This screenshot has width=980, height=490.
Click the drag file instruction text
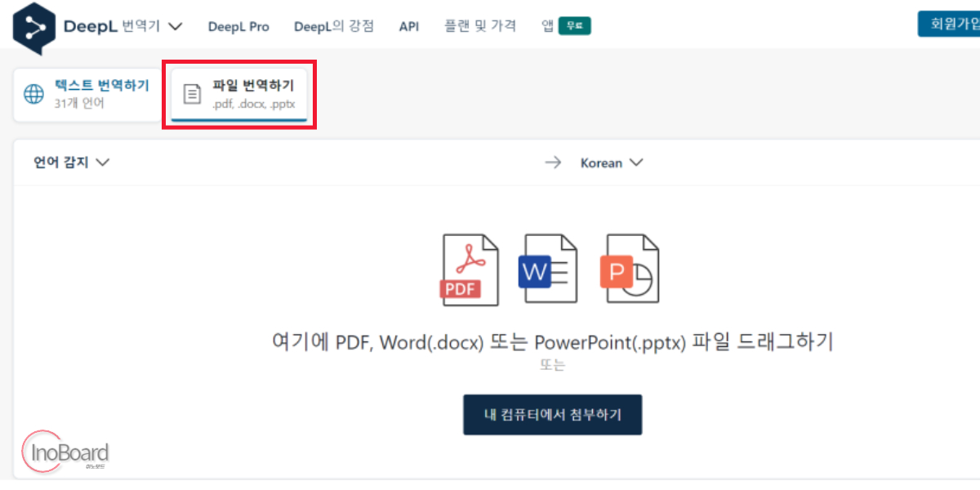pyautogui.click(x=552, y=341)
